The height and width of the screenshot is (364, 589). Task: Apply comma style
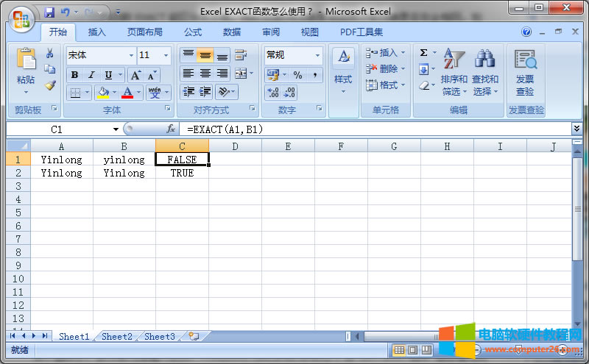[315, 75]
